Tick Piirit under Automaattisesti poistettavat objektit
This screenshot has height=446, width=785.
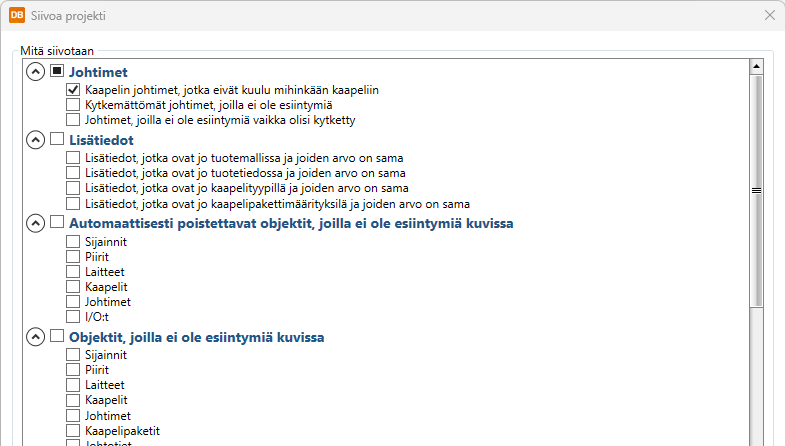(x=73, y=256)
